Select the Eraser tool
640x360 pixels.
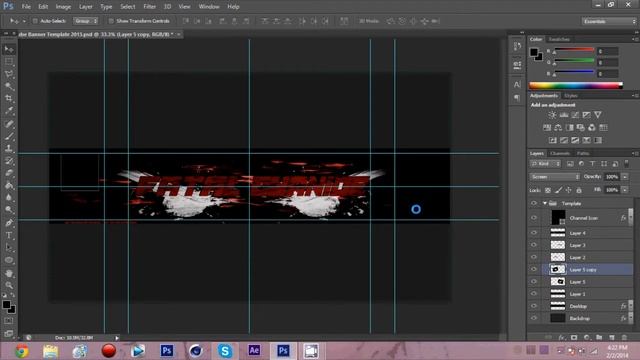point(9,173)
